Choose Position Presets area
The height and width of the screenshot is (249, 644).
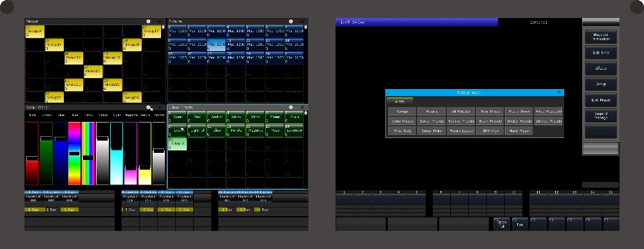coord(460,121)
